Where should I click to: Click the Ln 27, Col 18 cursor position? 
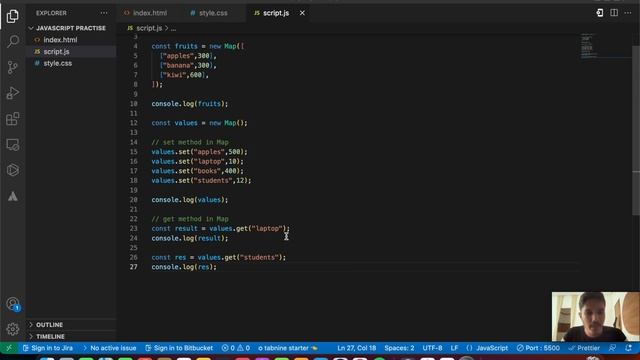click(356, 348)
